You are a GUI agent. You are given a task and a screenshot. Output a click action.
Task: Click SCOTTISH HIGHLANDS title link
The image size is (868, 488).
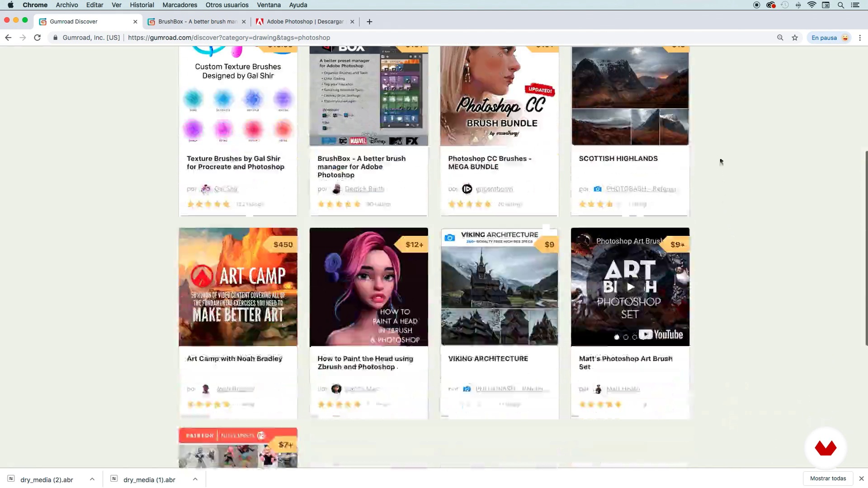coord(618,159)
